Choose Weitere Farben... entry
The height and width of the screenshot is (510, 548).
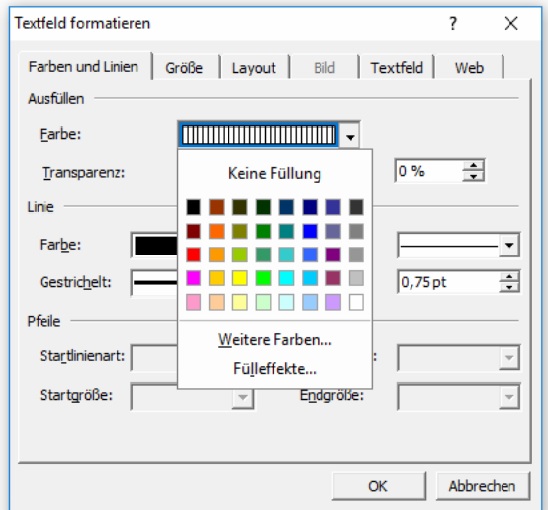[275, 340]
